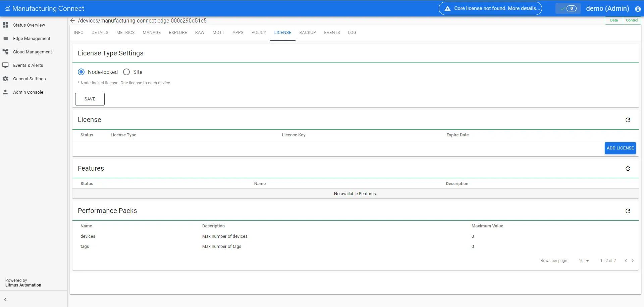Viewport: 644px width, 307px height.
Task: Collapse the left sidebar navigation
Action: pyautogui.click(x=5, y=299)
